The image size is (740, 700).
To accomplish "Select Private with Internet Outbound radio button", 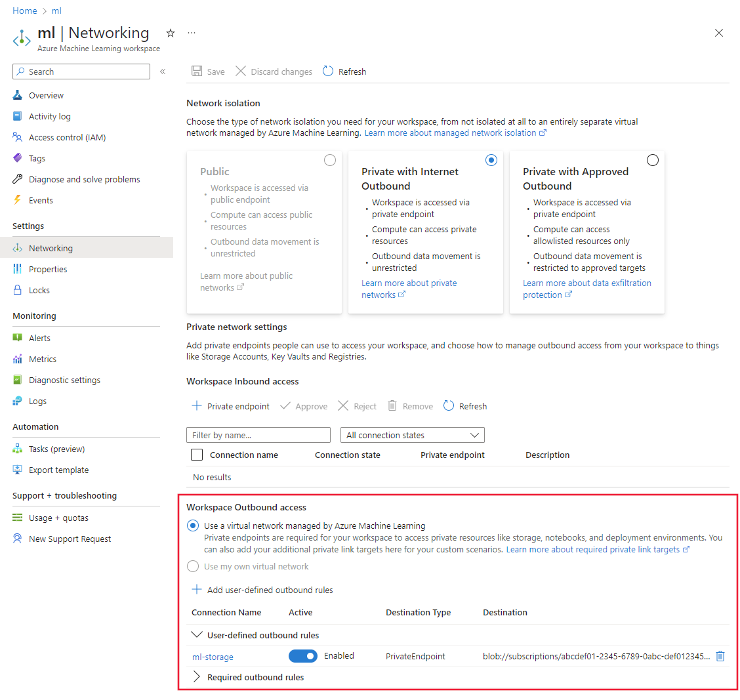I will pos(491,161).
